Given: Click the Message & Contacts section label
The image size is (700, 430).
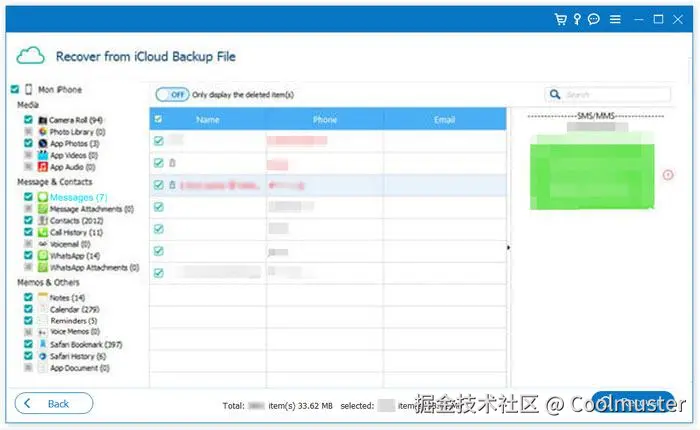Looking at the screenshot, I should [54, 182].
